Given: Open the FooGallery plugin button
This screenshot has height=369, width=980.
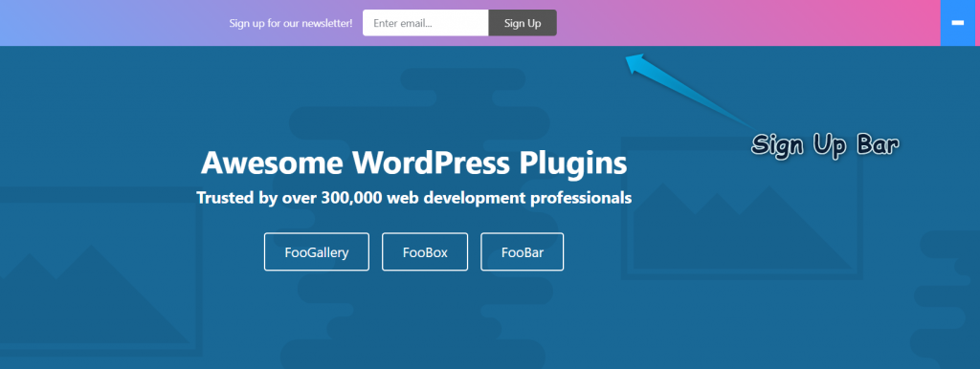Looking at the screenshot, I should (x=316, y=252).
